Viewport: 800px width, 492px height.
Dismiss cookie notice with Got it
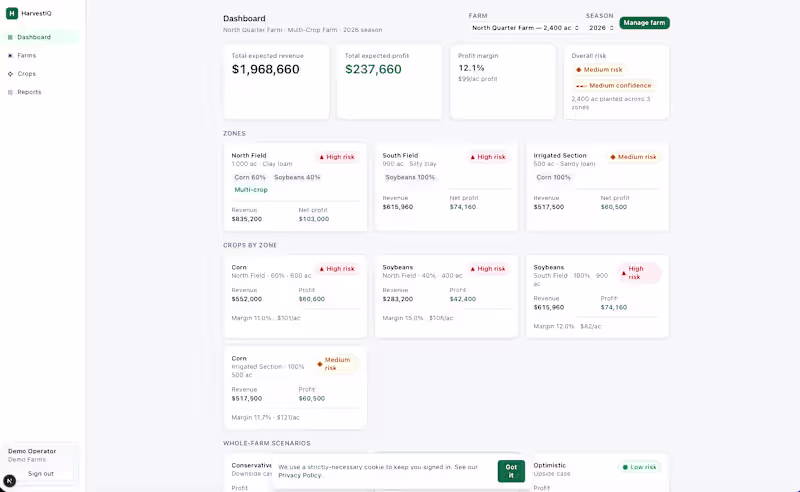pos(511,471)
